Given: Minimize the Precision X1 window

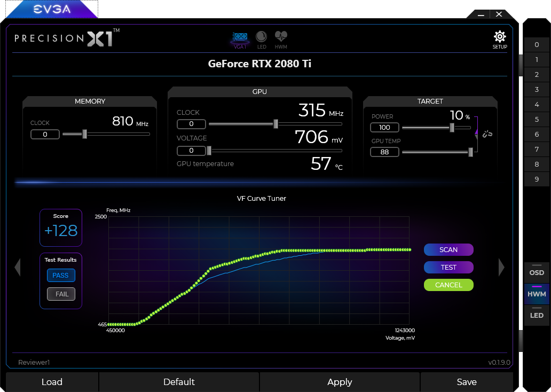Looking at the screenshot, I should [x=481, y=14].
